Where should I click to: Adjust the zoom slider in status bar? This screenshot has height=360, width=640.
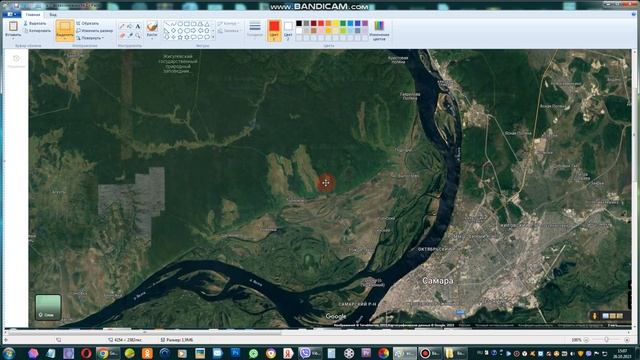(x=607, y=340)
